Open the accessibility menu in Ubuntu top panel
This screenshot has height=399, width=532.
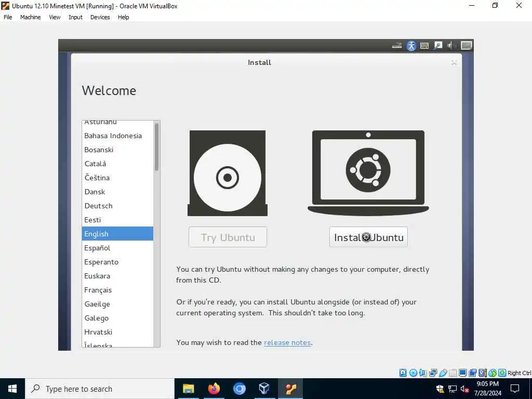(411, 46)
